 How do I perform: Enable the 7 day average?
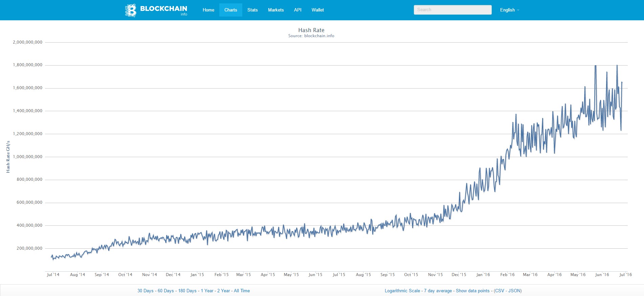[438, 291]
